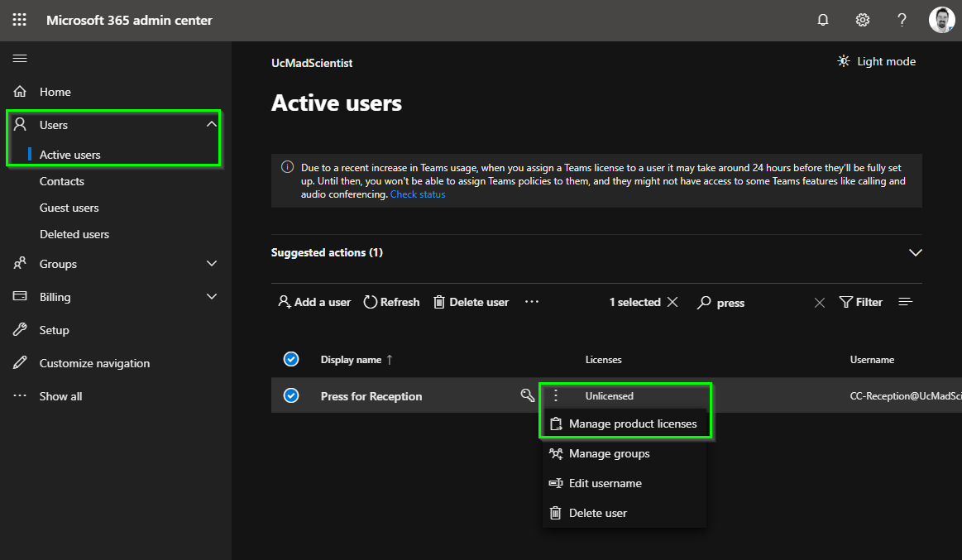
Task: Select the Press for Reception row checkbox
Action: 291,395
